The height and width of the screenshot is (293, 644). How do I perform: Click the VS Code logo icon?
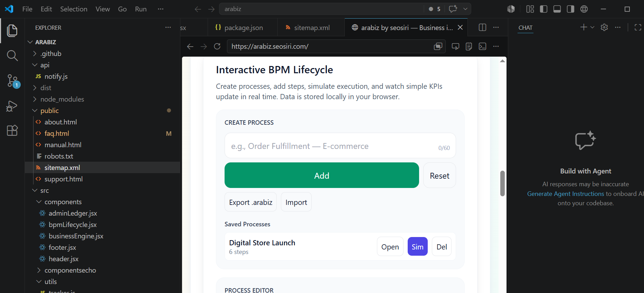pyautogui.click(x=9, y=9)
